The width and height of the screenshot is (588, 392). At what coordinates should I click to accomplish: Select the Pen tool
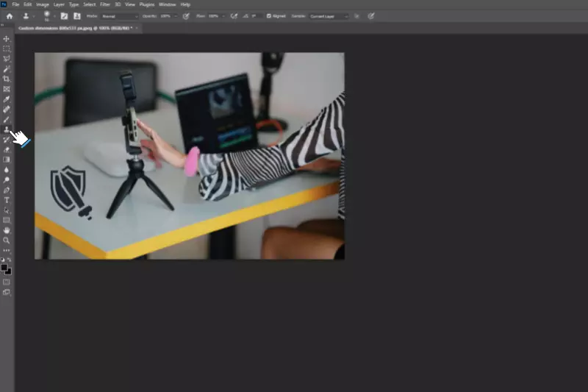(7, 190)
